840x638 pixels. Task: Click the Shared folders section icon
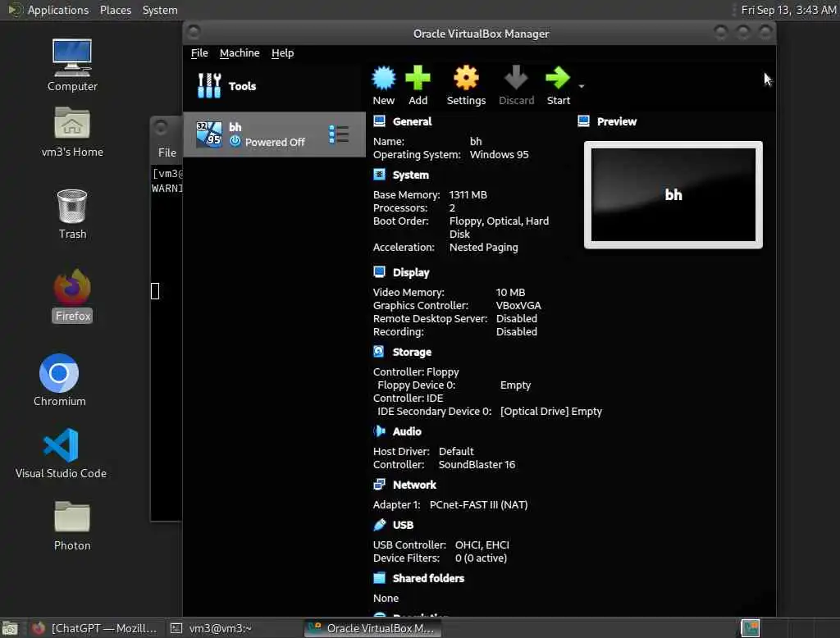[379, 577]
